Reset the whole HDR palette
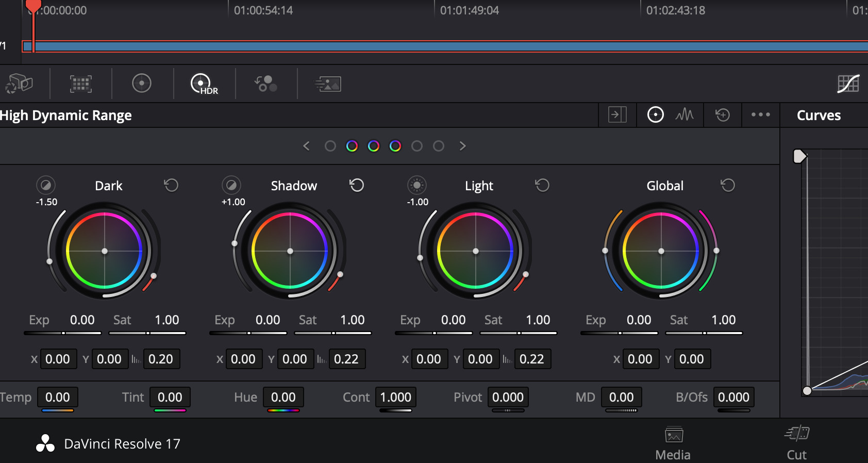The width and height of the screenshot is (868, 463). [723, 114]
